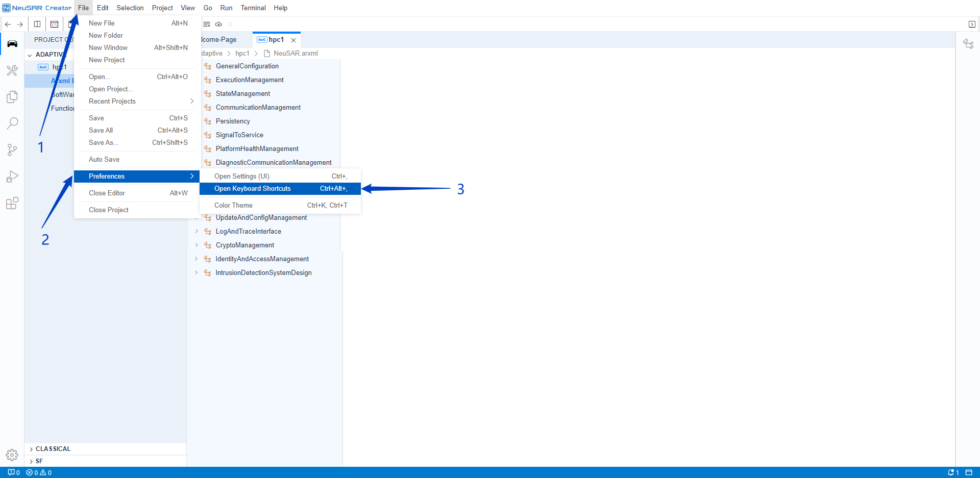The height and width of the screenshot is (478, 980).
Task: Select the Persistency tree item
Action: point(233,121)
